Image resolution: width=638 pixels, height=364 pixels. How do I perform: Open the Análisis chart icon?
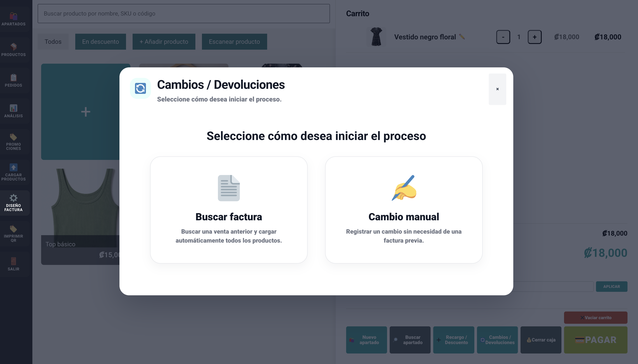tap(14, 108)
